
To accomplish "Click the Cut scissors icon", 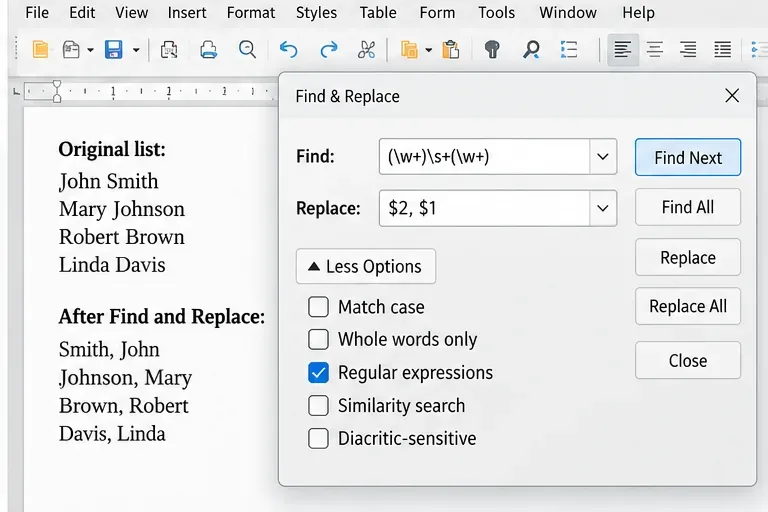I will pyautogui.click(x=366, y=50).
